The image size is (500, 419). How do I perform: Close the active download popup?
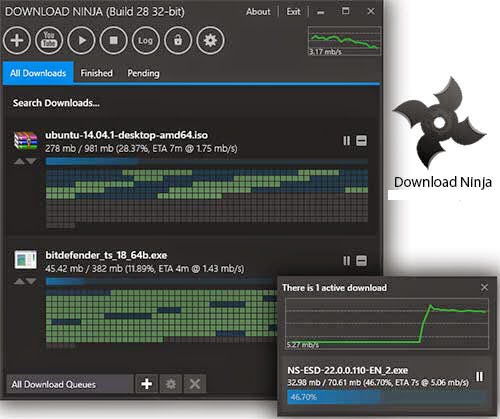click(484, 287)
